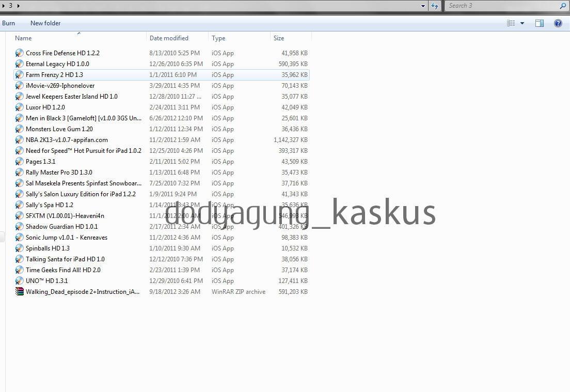
Task: Click the Eternal Legacy HD file icon
Action: click(19, 64)
